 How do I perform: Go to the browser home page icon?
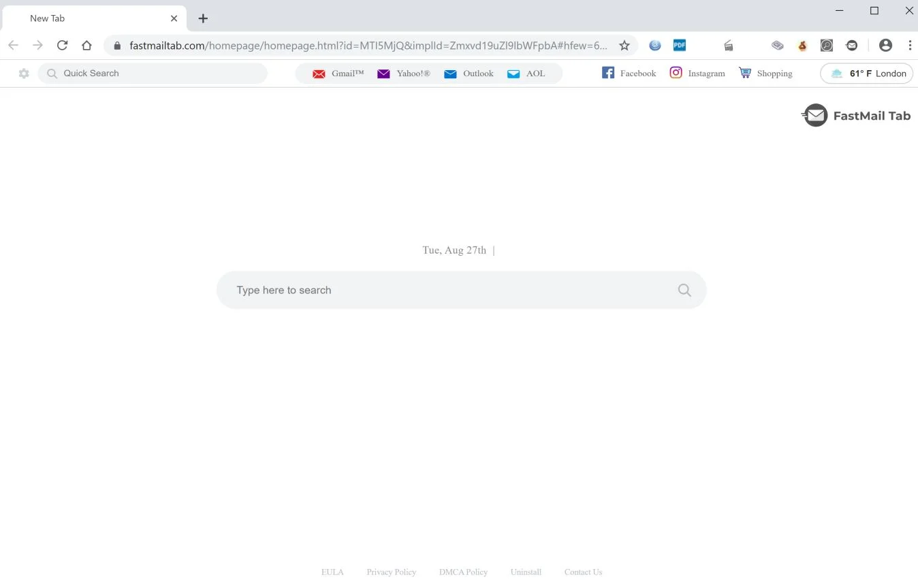(86, 46)
